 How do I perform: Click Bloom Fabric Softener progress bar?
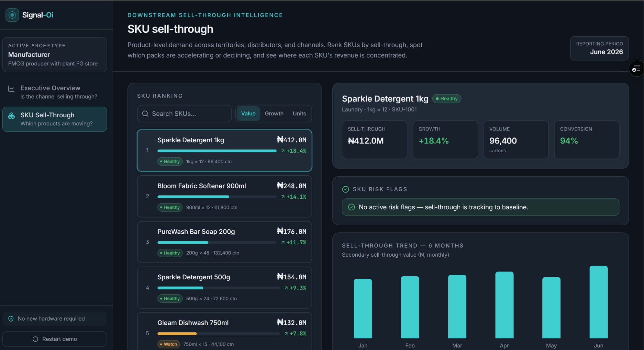[217, 197]
